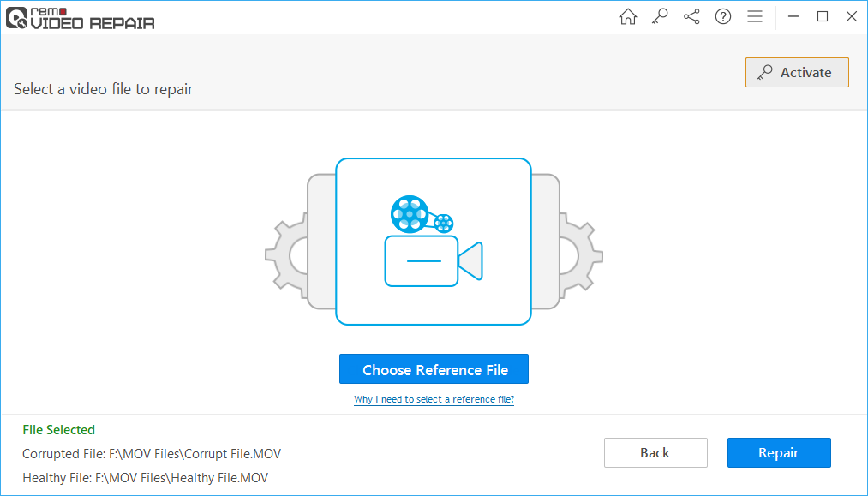
Task: Click the File Selected status label
Action: point(58,429)
